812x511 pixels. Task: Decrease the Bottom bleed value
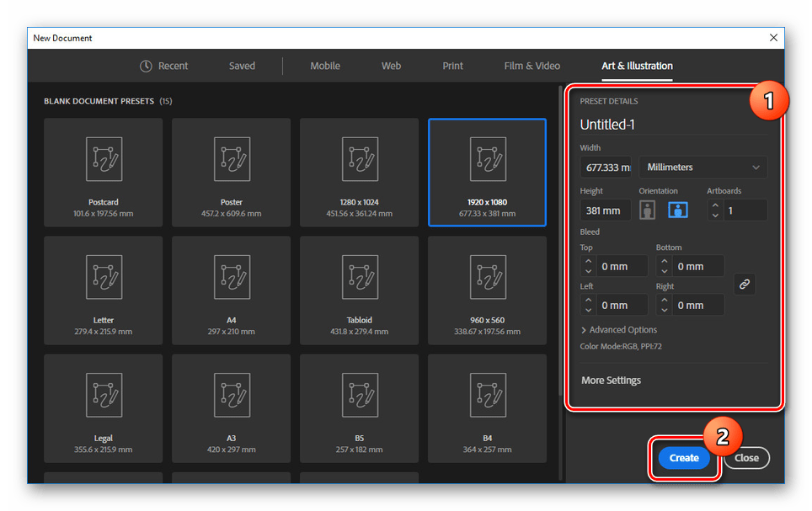click(x=665, y=271)
